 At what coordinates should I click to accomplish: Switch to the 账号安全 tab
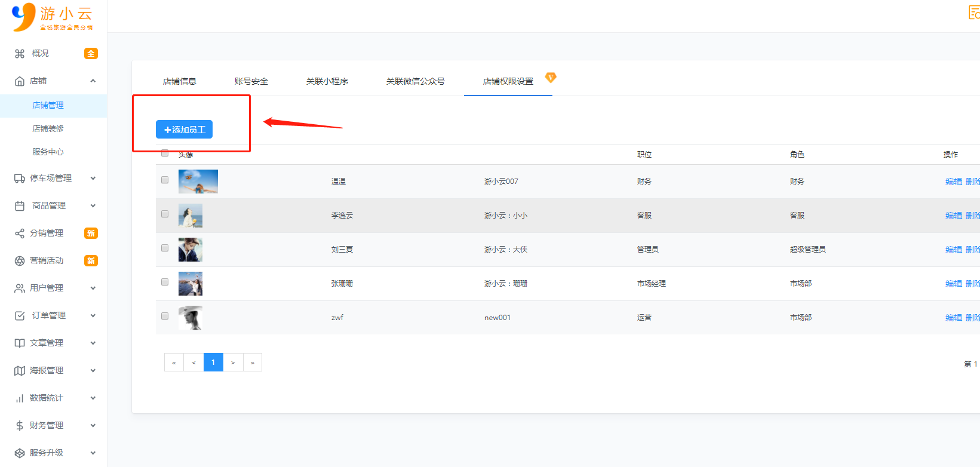click(251, 82)
